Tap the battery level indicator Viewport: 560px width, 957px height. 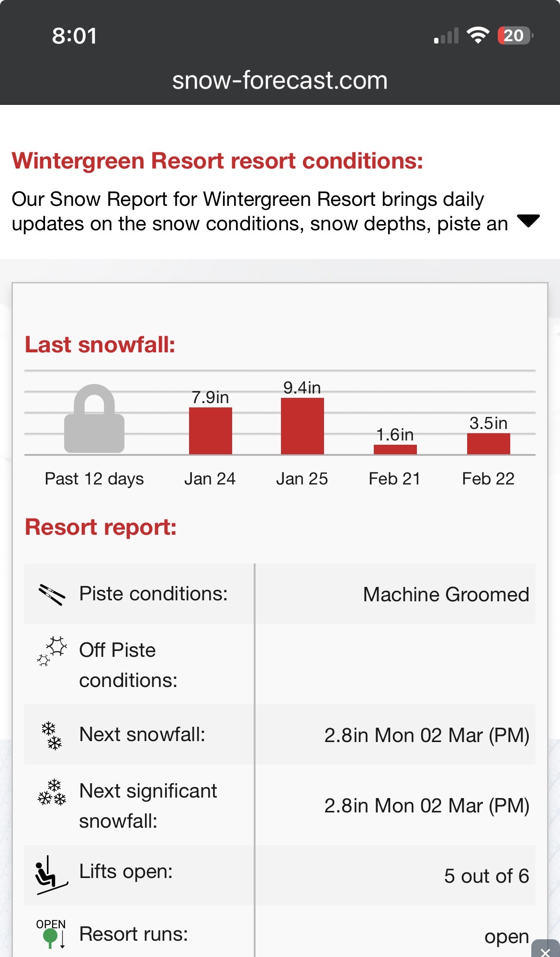click(515, 35)
